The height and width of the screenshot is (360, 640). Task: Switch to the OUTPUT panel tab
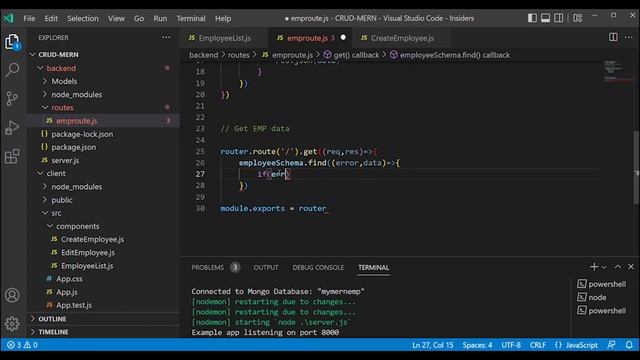coord(266,267)
